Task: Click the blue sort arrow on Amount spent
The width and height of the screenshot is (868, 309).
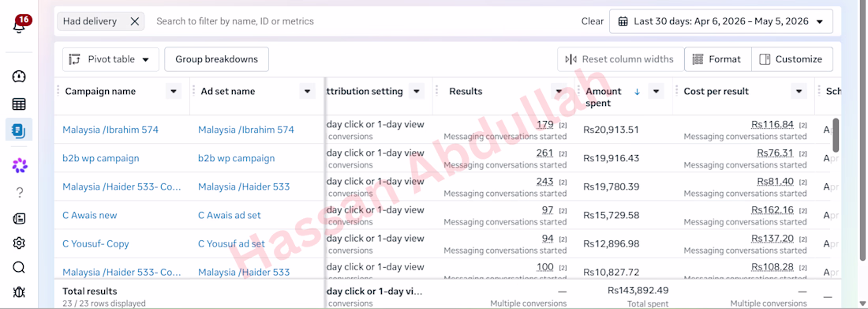Action: click(637, 92)
